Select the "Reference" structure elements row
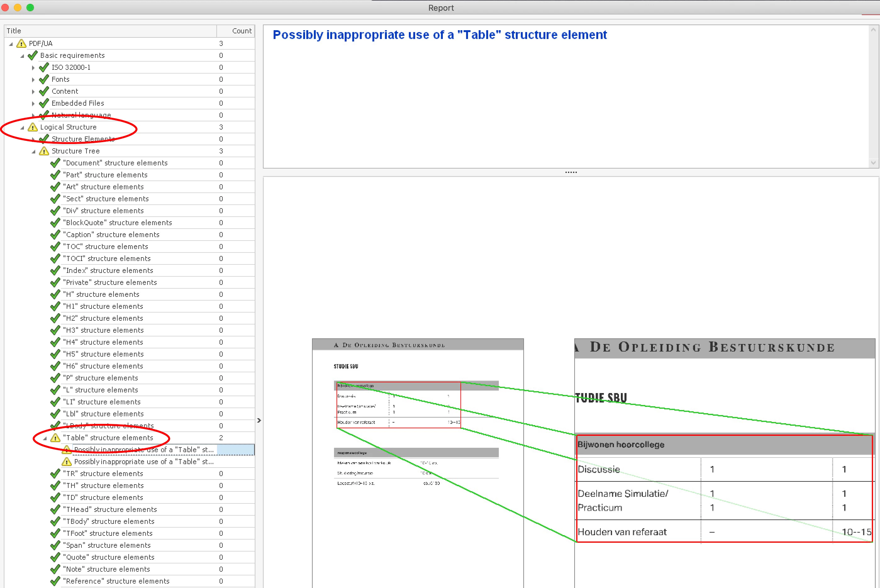The height and width of the screenshot is (588, 880). 116,581
